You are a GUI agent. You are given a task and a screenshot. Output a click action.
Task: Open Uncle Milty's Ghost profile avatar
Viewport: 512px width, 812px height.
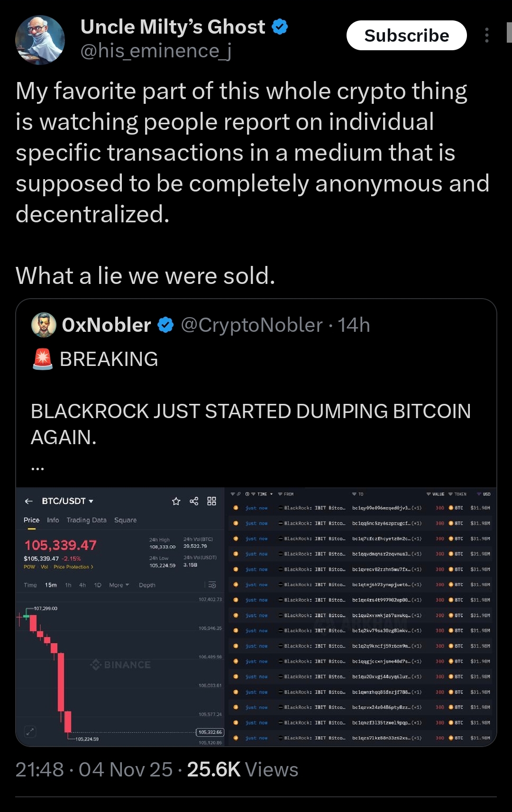click(x=40, y=40)
